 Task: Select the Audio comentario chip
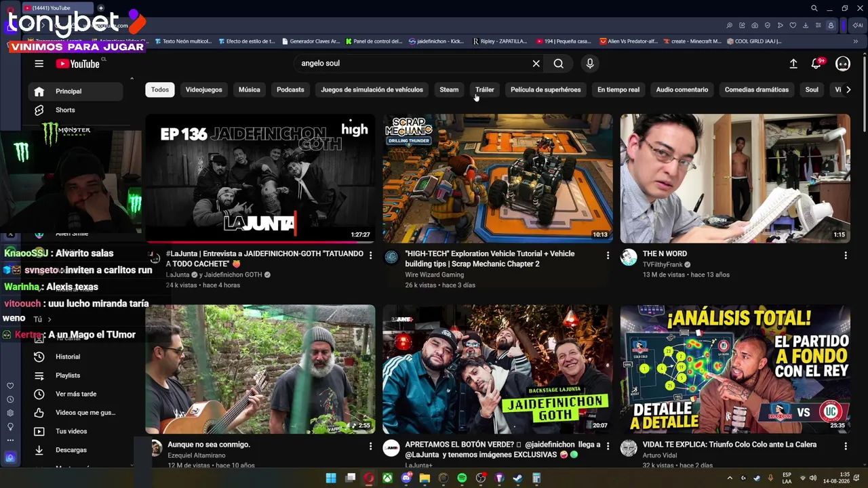point(682,89)
